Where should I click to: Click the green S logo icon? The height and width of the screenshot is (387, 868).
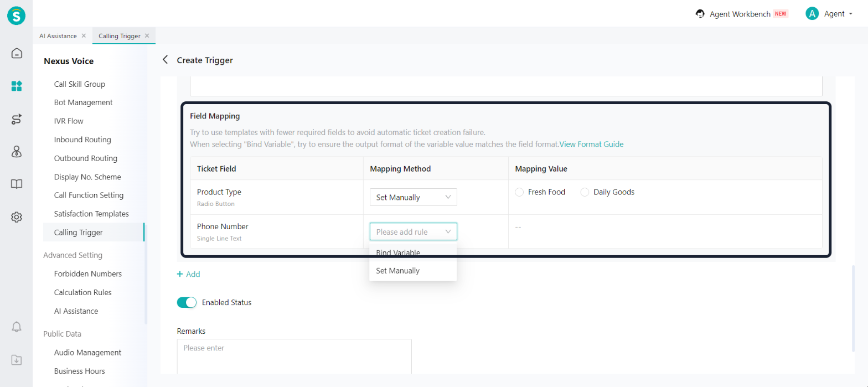17,16
